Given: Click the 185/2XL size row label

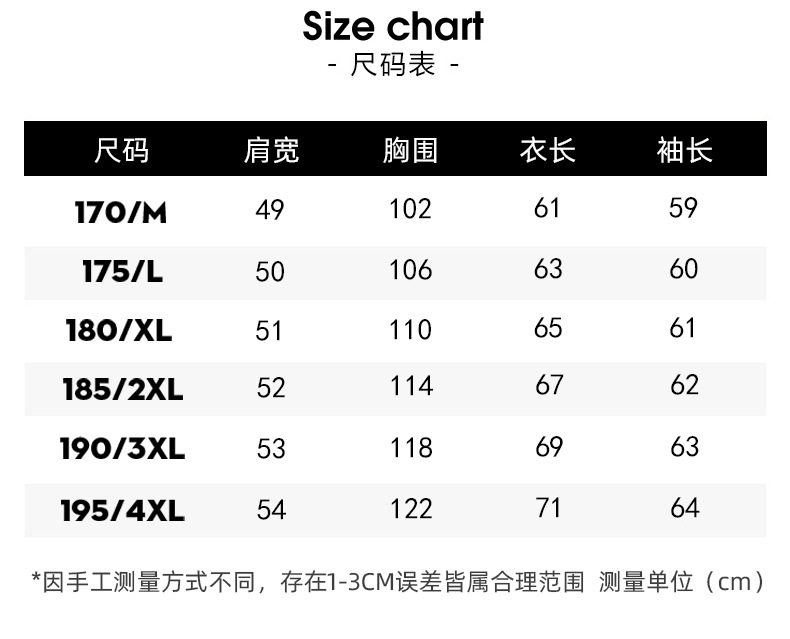Looking at the screenshot, I should [x=123, y=388].
